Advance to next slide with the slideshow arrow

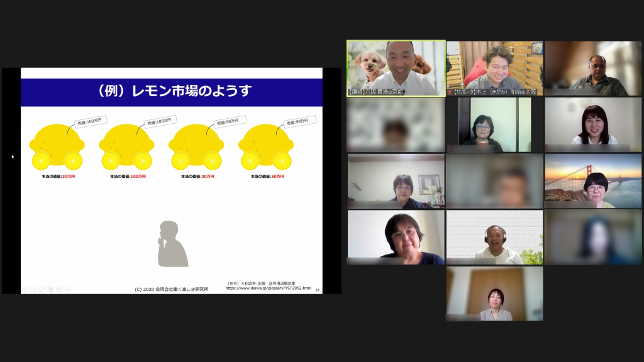34,289
